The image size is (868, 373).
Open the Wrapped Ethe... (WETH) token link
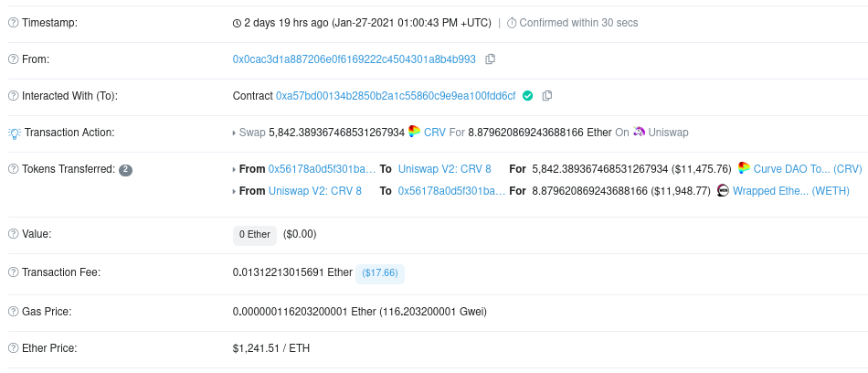(791, 191)
